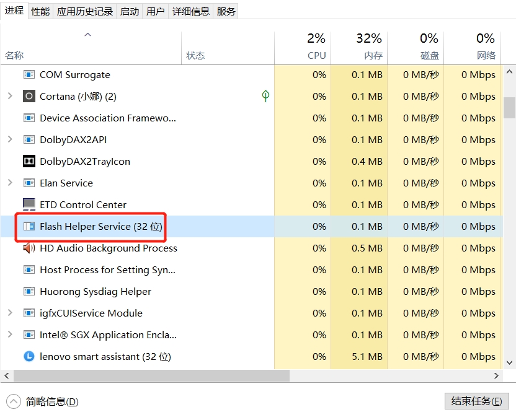Select the Cortana (小娜) (2) row name
The image size is (516, 420).
coord(78,97)
